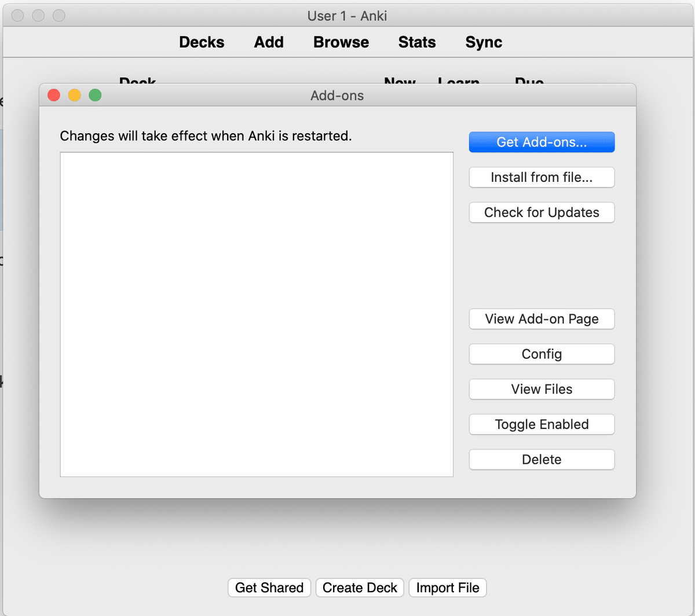Click the Get Add-ons... button
Viewport: 695px width, 616px height.
click(542, 142)
